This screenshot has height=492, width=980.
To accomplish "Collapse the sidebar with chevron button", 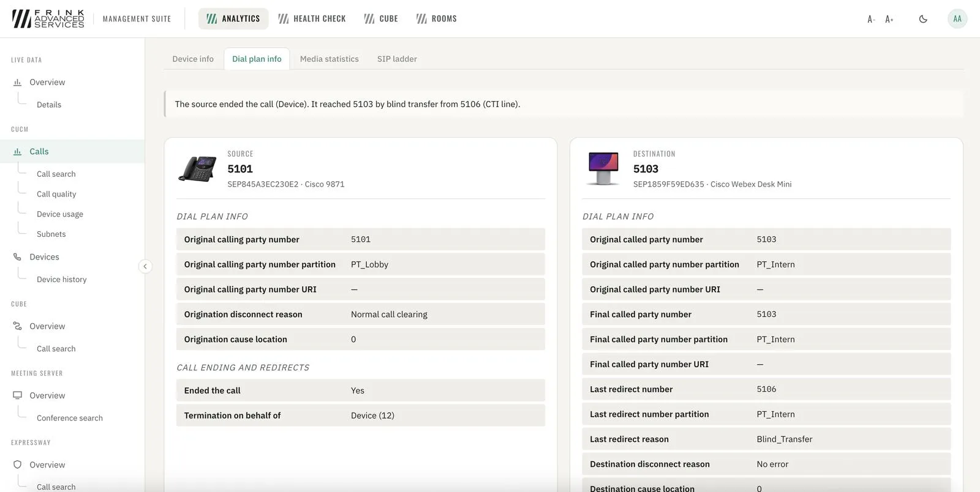I will pos(145,266).
